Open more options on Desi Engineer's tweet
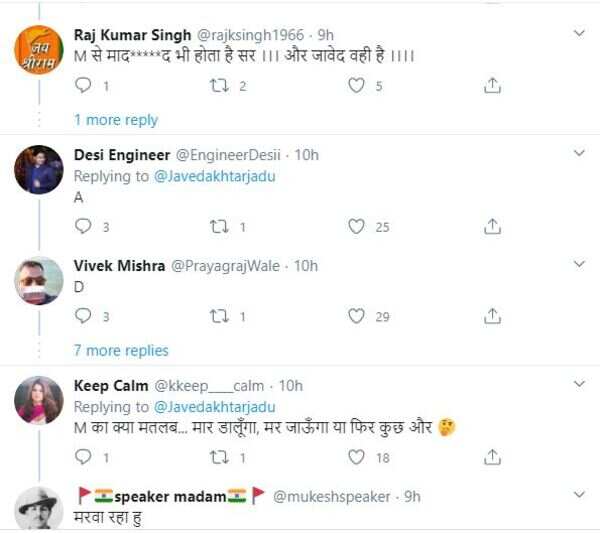The height and width of the screenshot is (533, 600). pyautogui.click(x=578, y=153)
